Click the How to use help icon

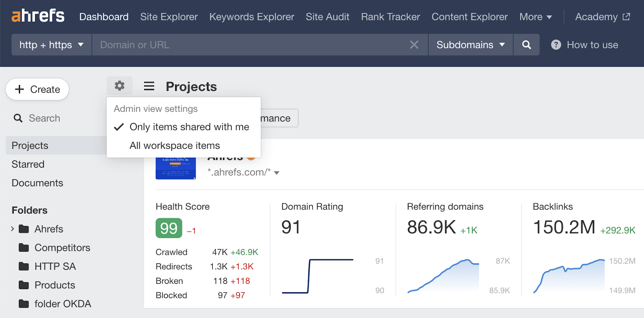click(x=556, y=45)
